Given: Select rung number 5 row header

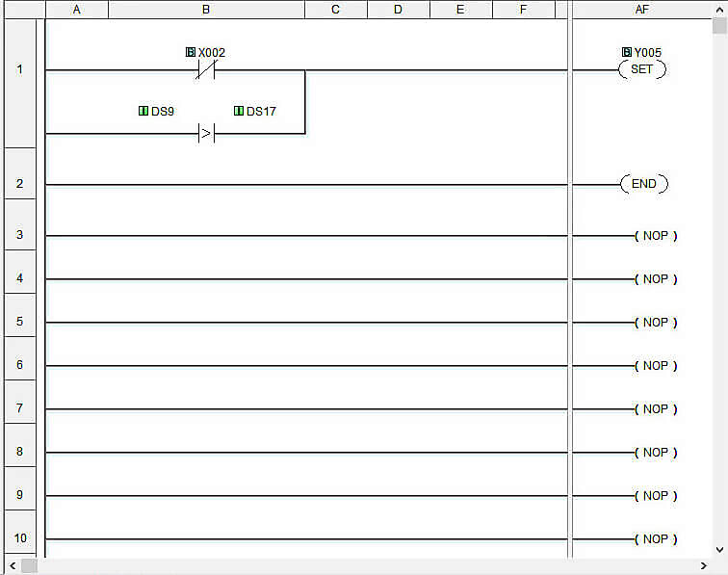Looking at the screenshot, I should tap(20, 315).
